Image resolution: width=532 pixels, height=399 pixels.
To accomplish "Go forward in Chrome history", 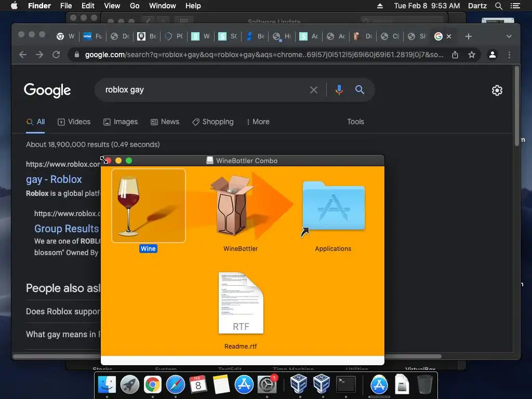I will pyautogui.click(x=39, y=55).
